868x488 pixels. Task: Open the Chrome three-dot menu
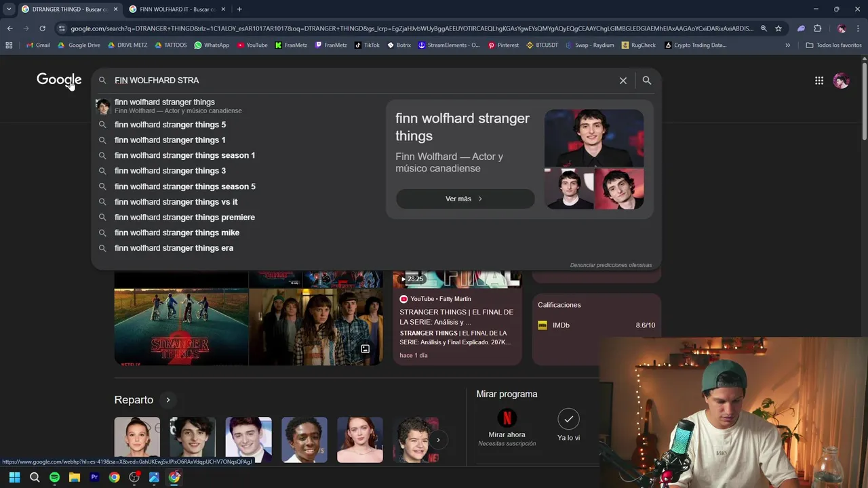[x=859, y=28]
